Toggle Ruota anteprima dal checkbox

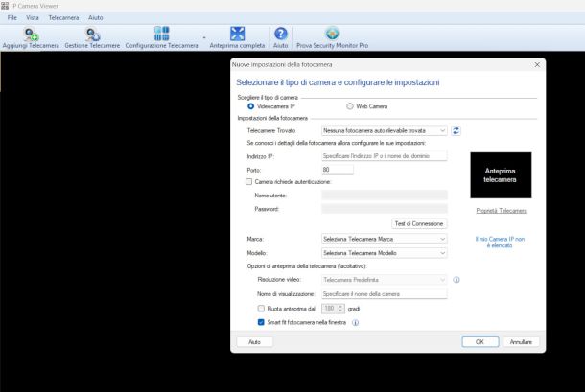click(261, 309)
